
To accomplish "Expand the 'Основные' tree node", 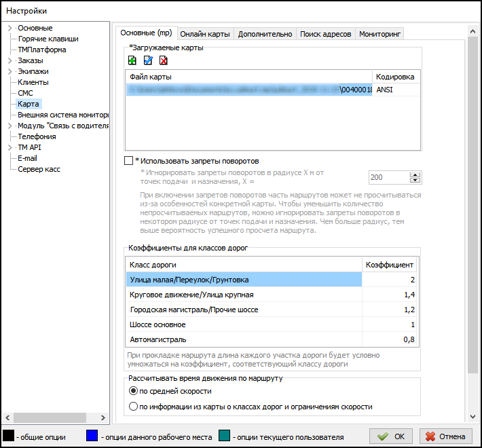I will tap(10, 28).
